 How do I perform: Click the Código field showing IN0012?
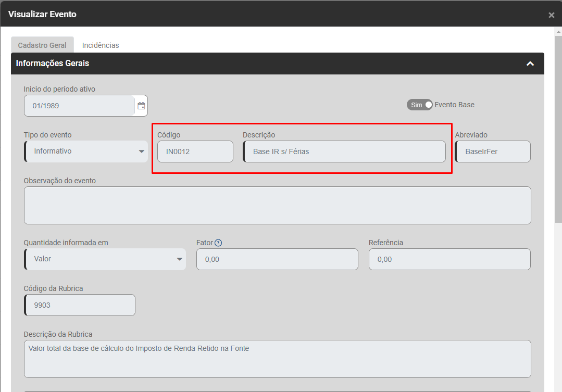195,151
